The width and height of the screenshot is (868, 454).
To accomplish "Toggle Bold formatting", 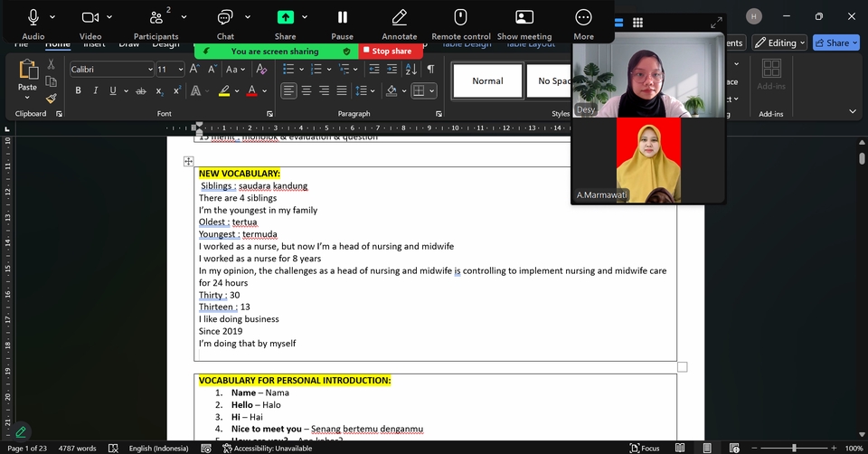I will point(78,90).
